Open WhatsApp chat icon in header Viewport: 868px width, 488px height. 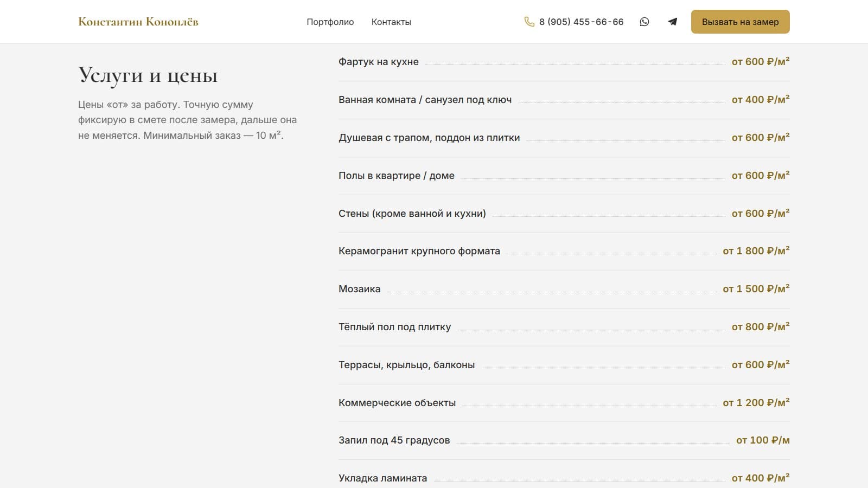pyautogui.click(x=644, y=22)
